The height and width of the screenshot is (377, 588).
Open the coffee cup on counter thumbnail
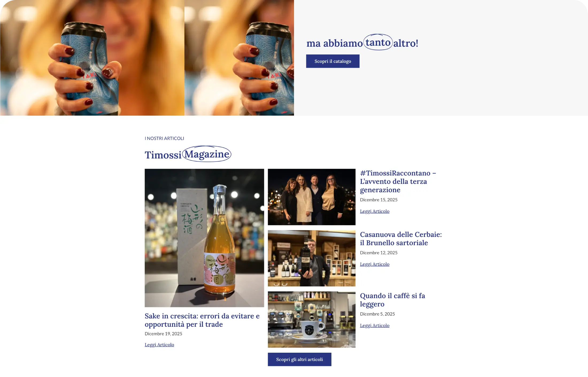[x=312, y=320]
